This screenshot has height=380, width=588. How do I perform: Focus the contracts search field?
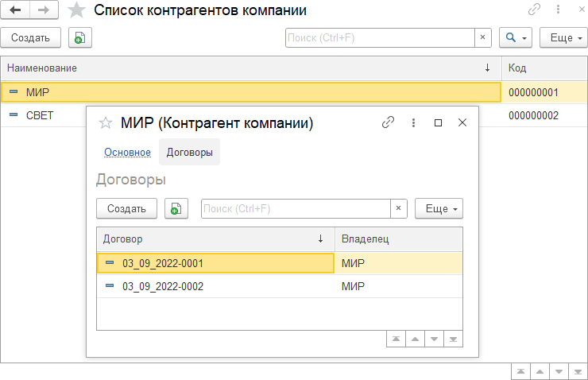point(296,208)
